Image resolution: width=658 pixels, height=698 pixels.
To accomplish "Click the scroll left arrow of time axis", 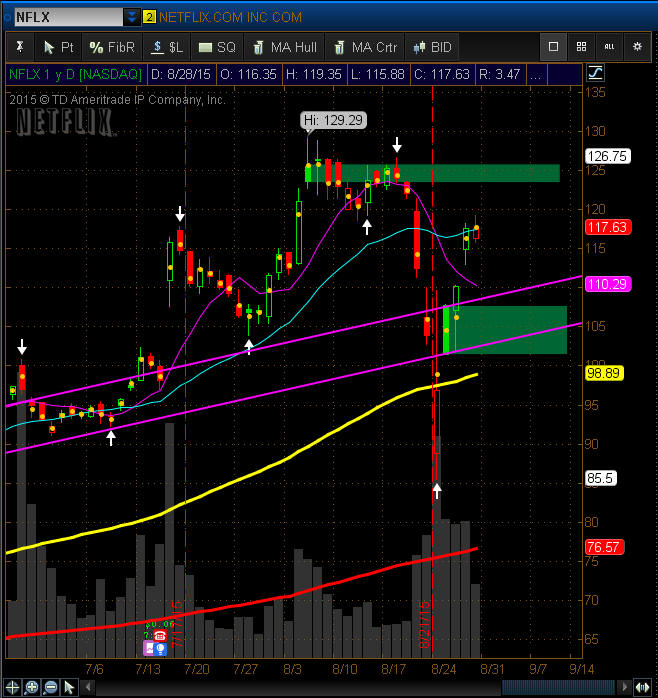I will click(x=88, y=687).
